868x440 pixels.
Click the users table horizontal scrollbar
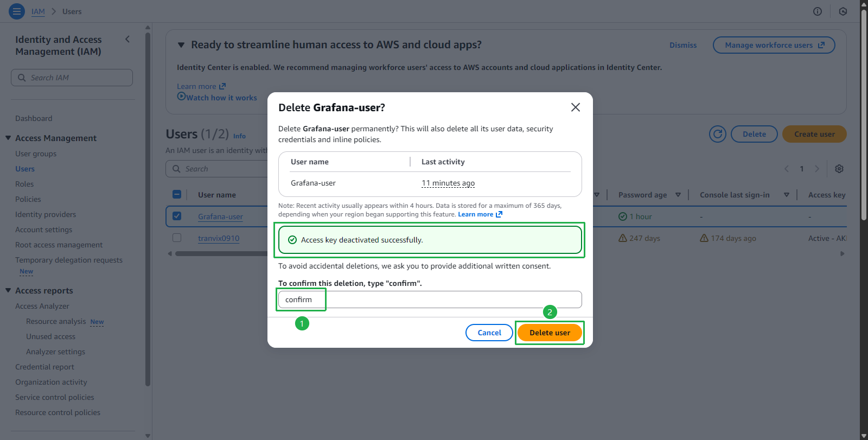point(222,253)
